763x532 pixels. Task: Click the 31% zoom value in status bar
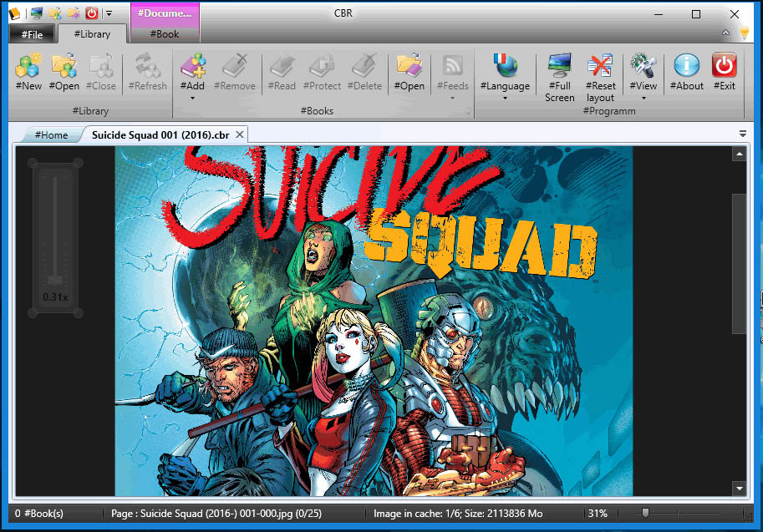tap(598, 513)
